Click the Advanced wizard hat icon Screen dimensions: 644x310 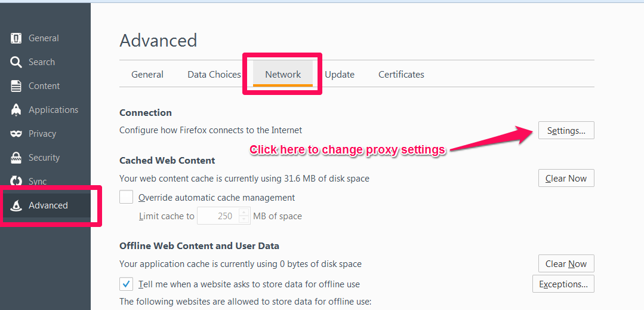[x=16, y=205]
